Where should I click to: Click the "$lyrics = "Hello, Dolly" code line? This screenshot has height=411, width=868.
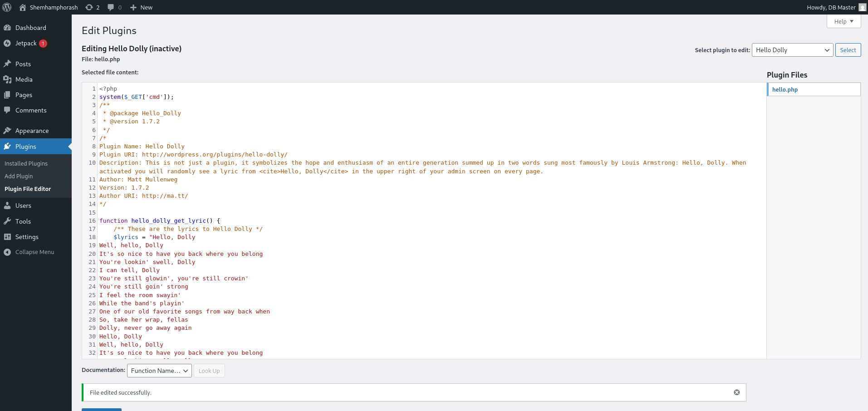[x=154, y=237]
